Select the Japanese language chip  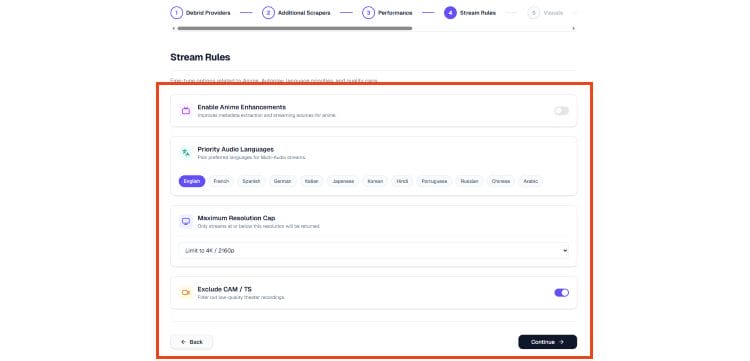pyautogui.click(x=343, y=181)
